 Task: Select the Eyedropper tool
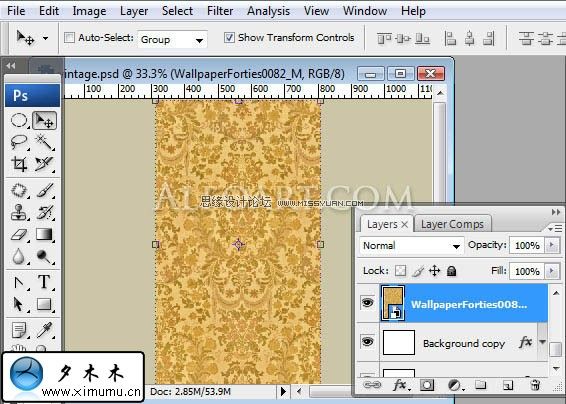click(44, 330)
